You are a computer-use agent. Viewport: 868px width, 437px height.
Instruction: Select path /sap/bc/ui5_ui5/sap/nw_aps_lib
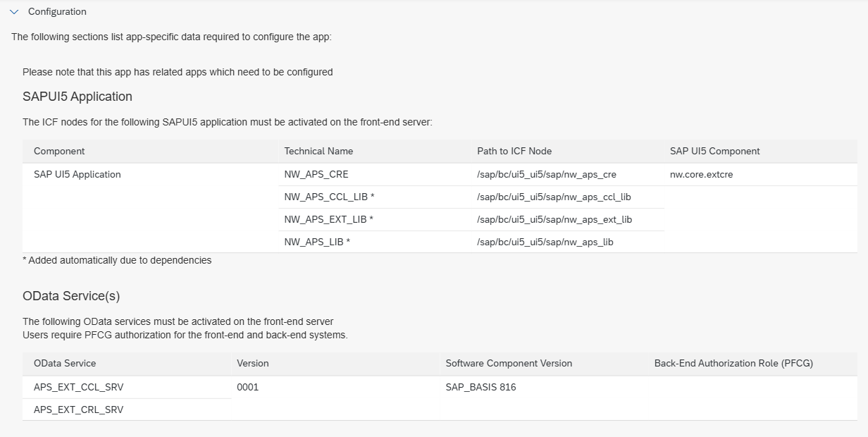coord(545,242)
